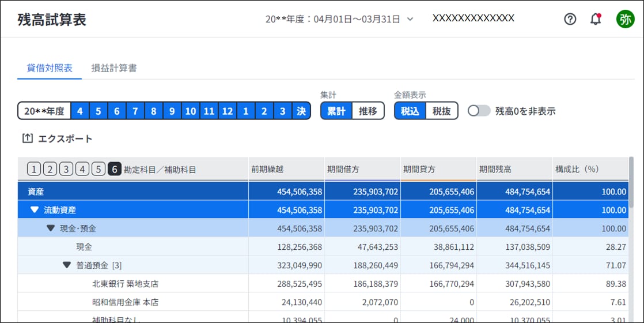644x323 pixels.
Task: Set hierarchy level to 6
Action: [115, 169]
